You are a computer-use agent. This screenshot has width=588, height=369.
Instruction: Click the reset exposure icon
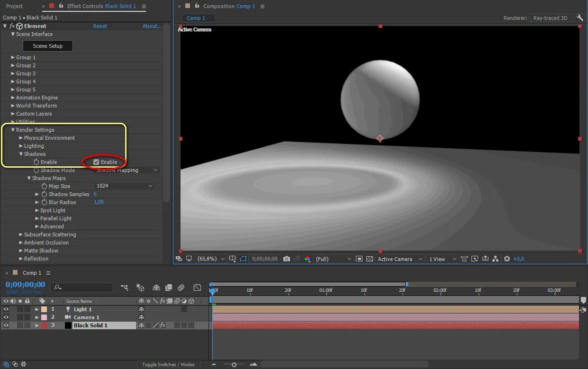(507, 259)
